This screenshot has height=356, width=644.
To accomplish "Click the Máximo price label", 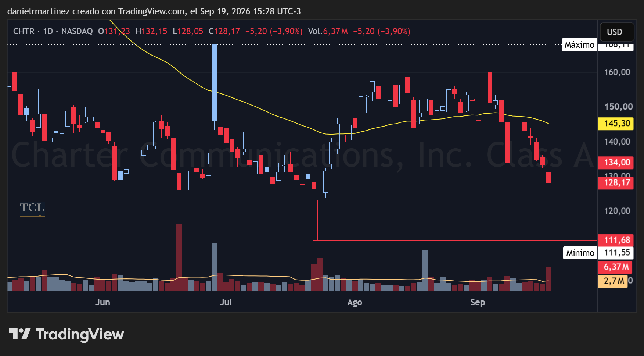I will pos(579,45).
